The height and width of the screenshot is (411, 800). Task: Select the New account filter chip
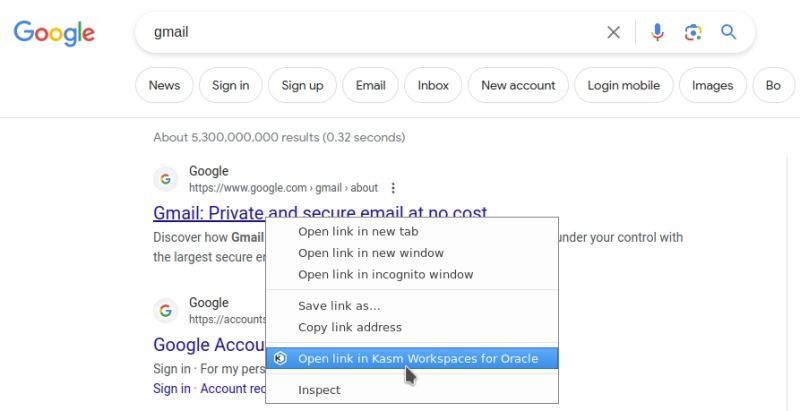(518, 85)
